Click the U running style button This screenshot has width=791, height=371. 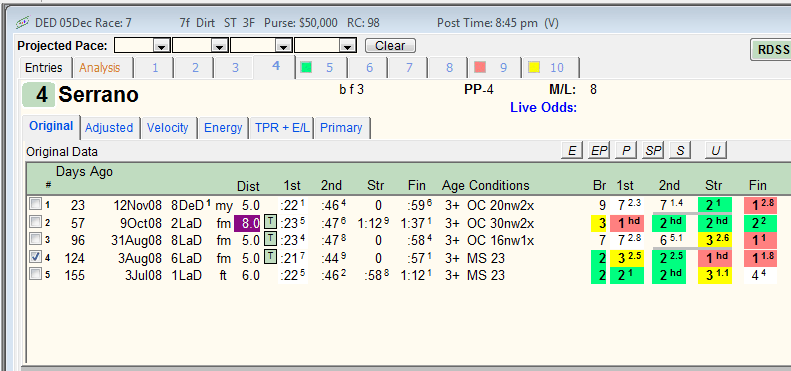tap(715, 151)
